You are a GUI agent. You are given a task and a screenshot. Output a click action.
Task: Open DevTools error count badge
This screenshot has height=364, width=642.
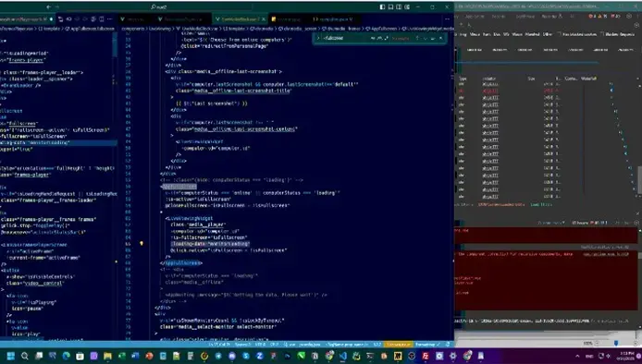[592, 17]
